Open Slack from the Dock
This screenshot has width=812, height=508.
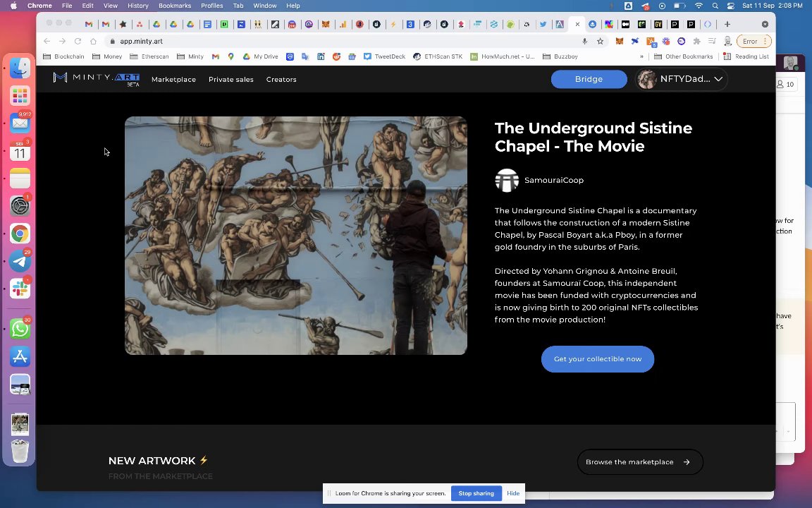point(20,289)
